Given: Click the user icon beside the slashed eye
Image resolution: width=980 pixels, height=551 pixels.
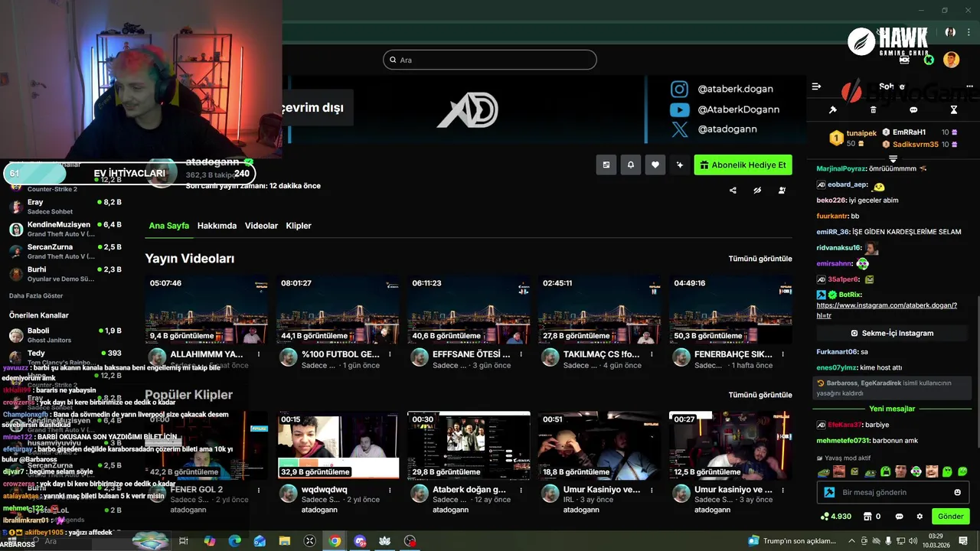Looking at the screenshot, I should coord(782,191).
